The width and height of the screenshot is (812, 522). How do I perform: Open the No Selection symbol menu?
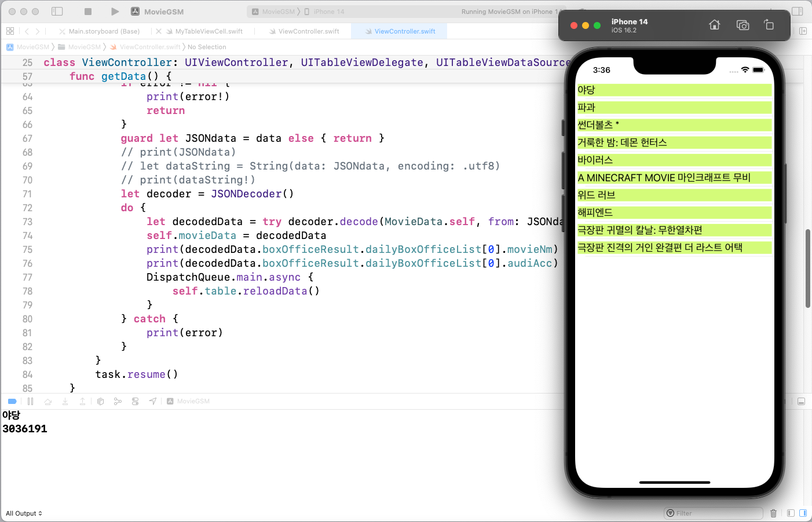[x=207, y=47]
